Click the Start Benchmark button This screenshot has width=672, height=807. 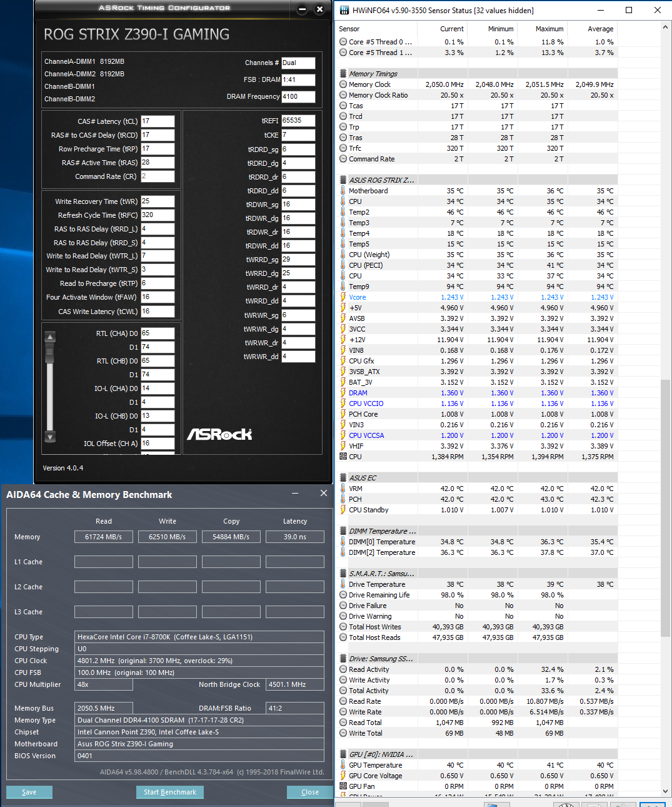pyautogui.click(x=170, y=792)
